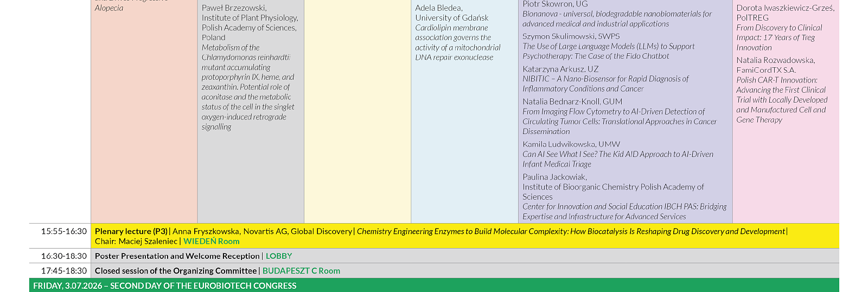Viewport: 868px width, 292px height.
Task: Click the Alopecia text in first column
Action: point(109,8)
